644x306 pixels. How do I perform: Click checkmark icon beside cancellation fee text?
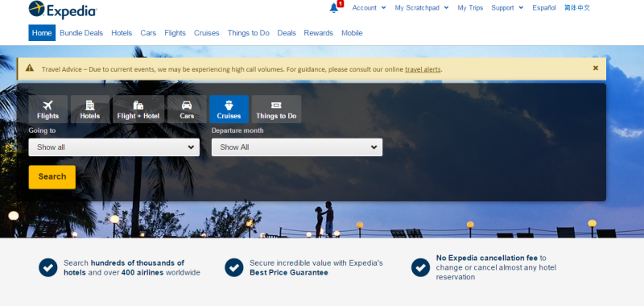pyautogui.click(x=420, y=268)
